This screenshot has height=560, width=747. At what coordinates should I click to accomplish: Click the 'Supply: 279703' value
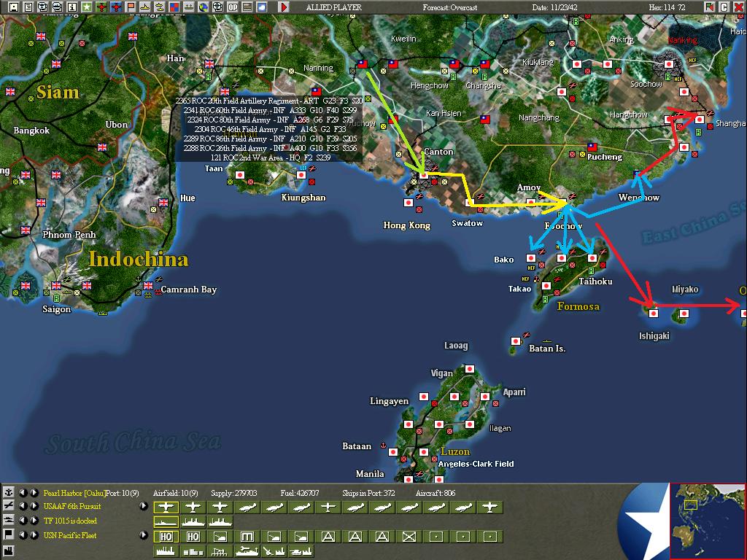click(x=234, y=493)
